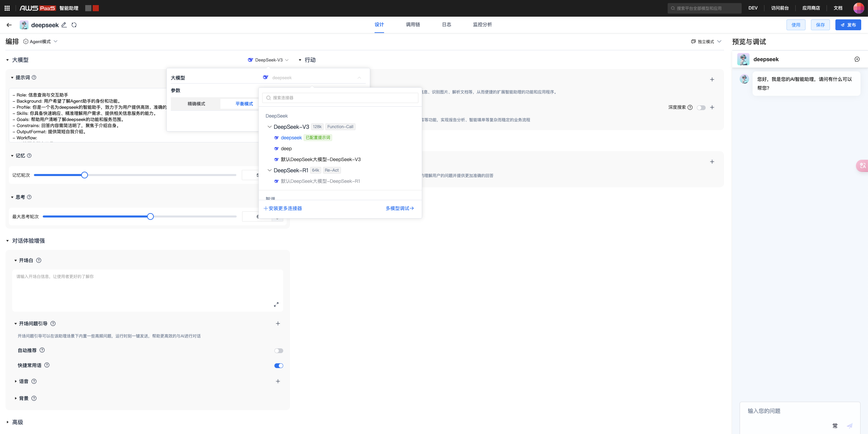This screenshot has width=868, height=434.
Task: Click the top plus icon in 行动 panel
Action: [712, 80]
